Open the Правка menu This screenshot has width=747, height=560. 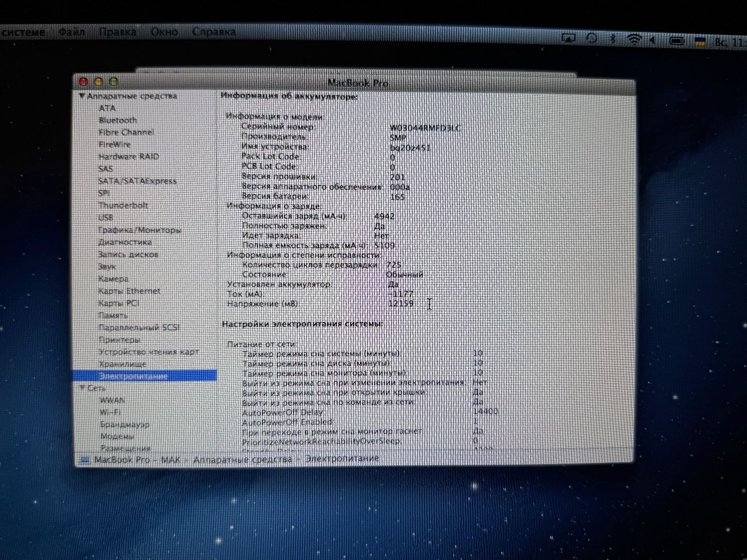[x=118, y=32]
